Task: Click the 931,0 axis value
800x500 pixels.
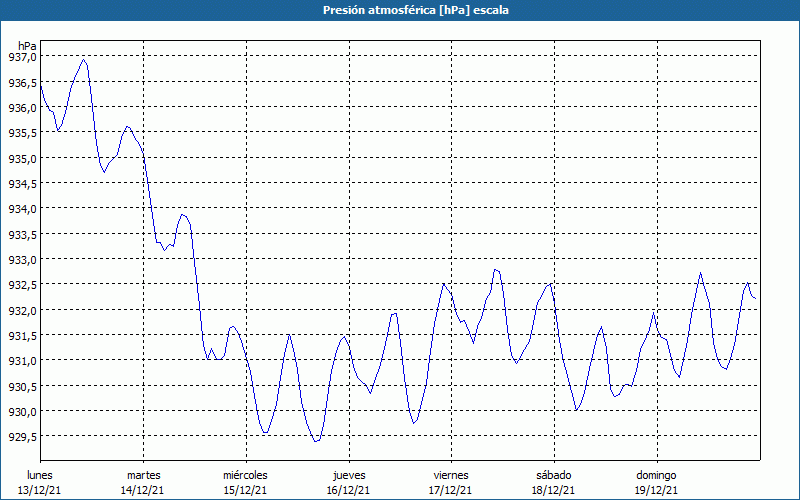Action: click(x=22, y=361)
